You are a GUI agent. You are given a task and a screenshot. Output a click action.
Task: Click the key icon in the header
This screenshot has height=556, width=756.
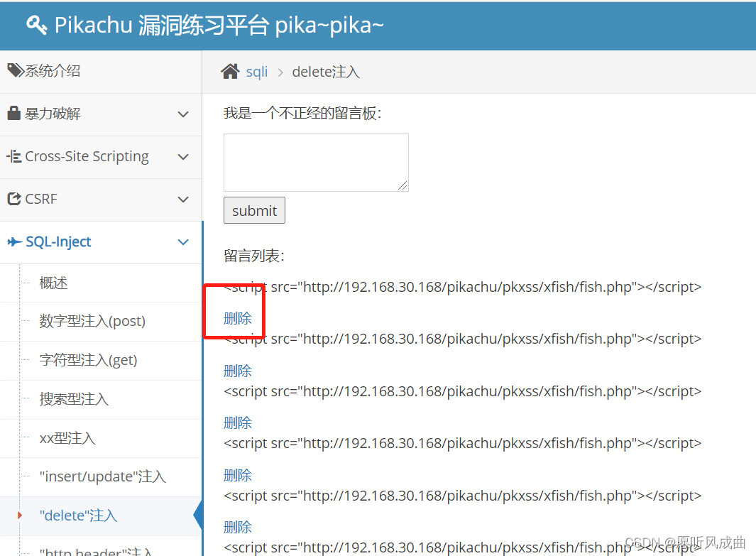point(37,25)
